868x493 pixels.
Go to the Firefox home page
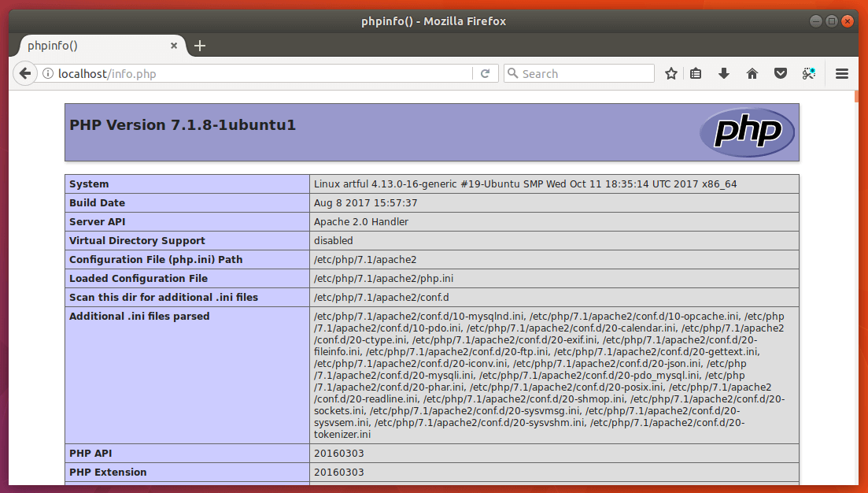(752, 73)
